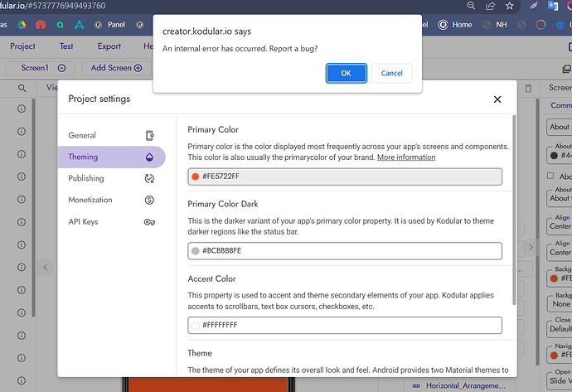Viewport: 572px width, 392px height.
Task: Open the Monetization settings tab
Action: point(111,200)
